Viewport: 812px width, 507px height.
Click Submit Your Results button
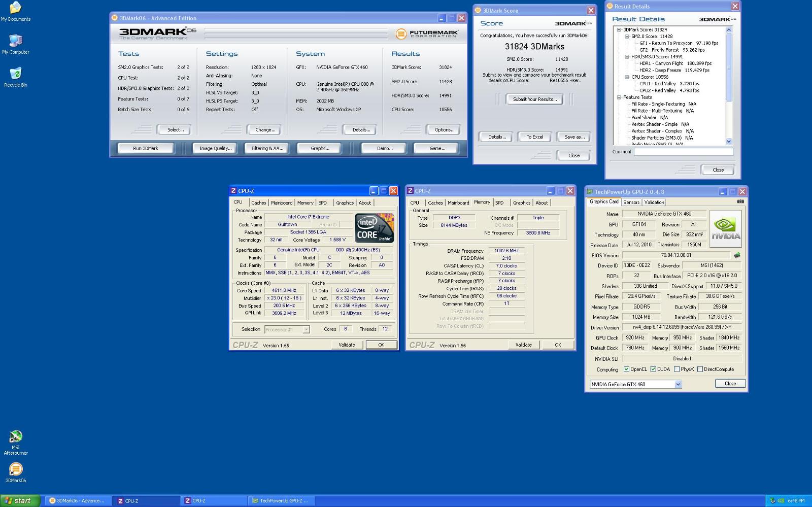[534, 99]
